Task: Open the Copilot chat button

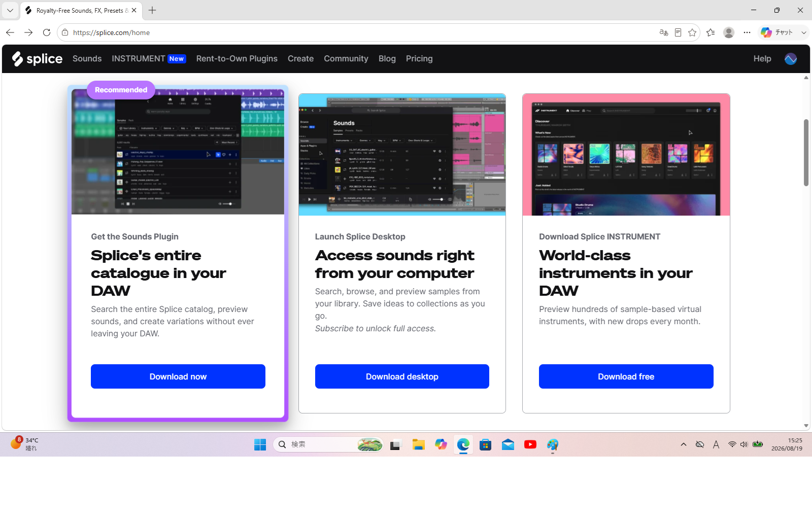Action: pyautogui.click(x=776, y=32)
